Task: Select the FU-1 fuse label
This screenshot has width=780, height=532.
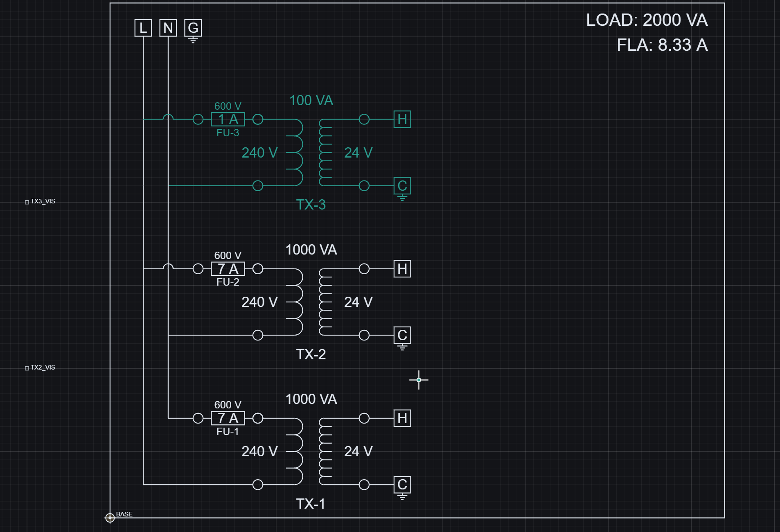Action: point(228,431)
